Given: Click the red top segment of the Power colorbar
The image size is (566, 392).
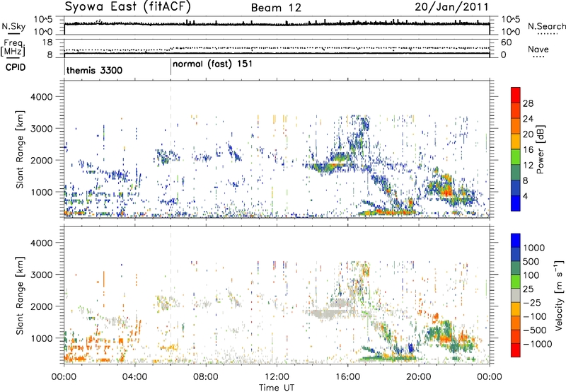Looking at the screenshot, I should [x=516, y=96].
